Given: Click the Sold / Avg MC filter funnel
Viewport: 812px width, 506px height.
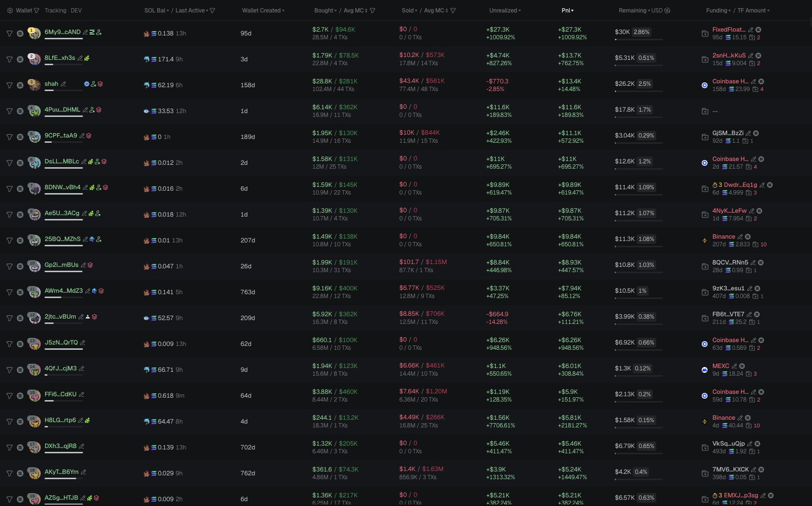Looking at the screenshot, I should tap(453, 11).
